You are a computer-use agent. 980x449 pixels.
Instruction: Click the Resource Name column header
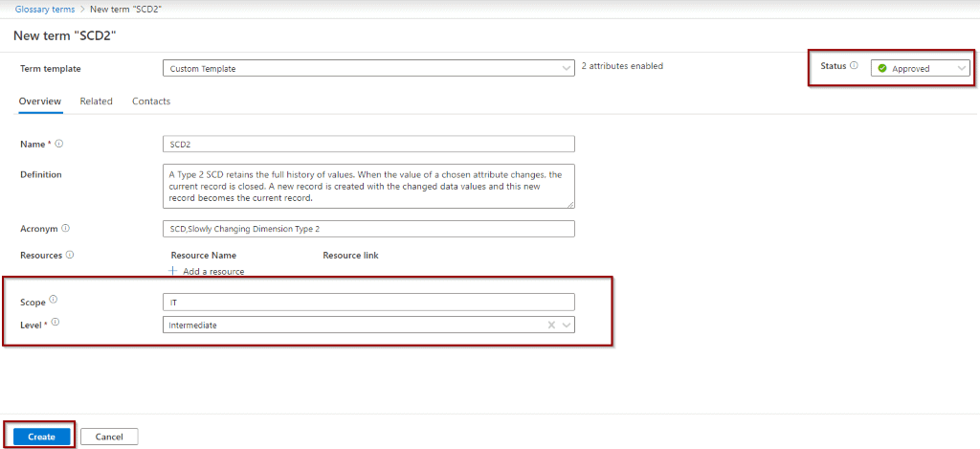tap(203, 256)
